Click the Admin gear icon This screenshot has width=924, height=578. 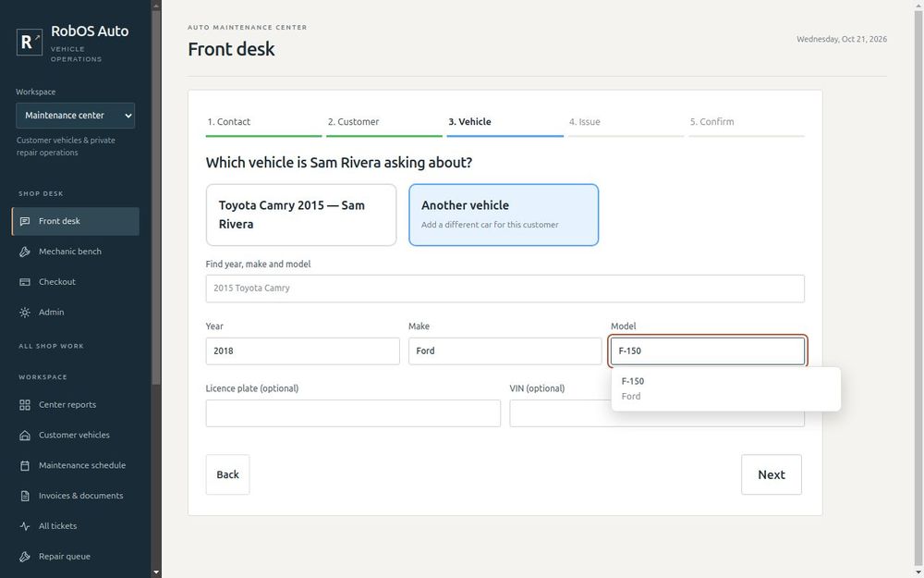[x=25, y=313]
